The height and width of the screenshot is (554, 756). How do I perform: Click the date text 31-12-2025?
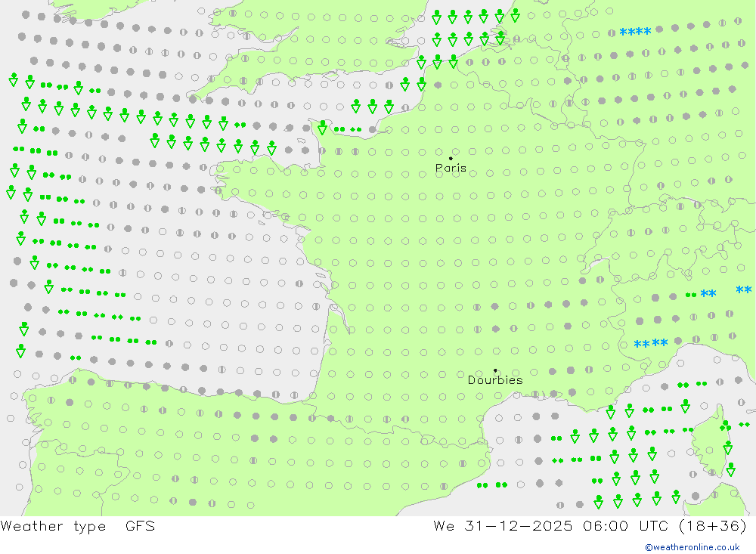tap(519, 525)
